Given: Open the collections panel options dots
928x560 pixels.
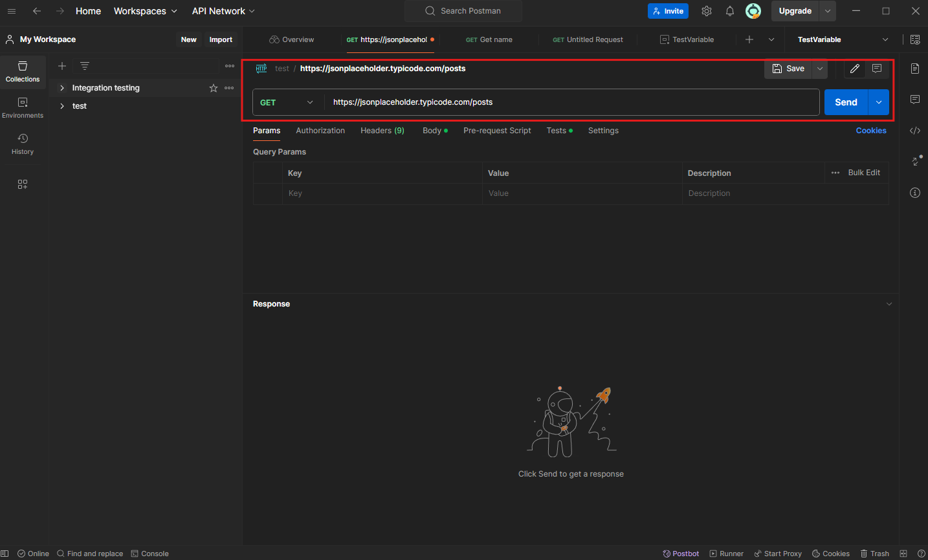Looking at the screenshot, I should 230,66.
